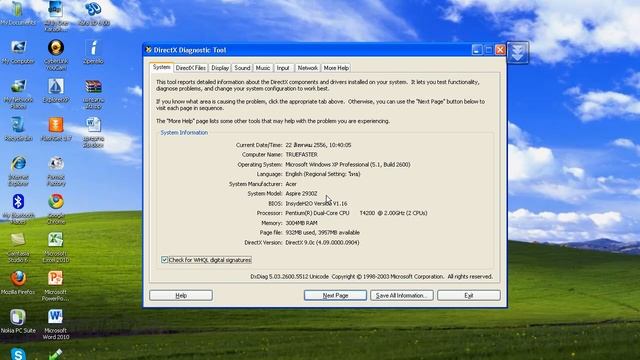Click the InsydeH2O BIOS version value

[316, 203]
